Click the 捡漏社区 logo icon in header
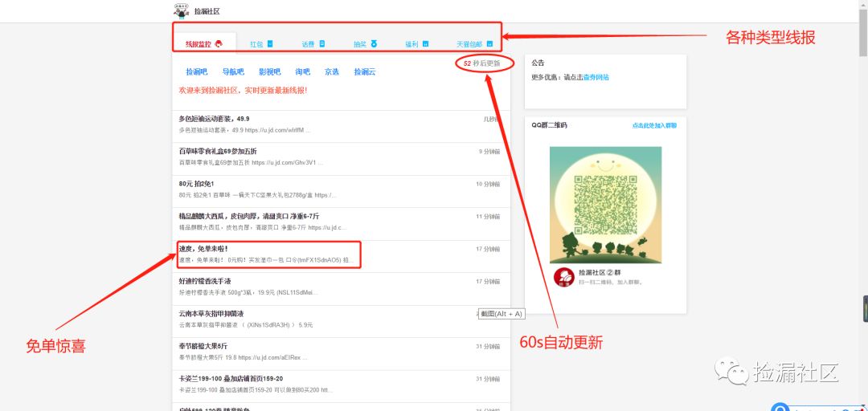 [181, 10]
